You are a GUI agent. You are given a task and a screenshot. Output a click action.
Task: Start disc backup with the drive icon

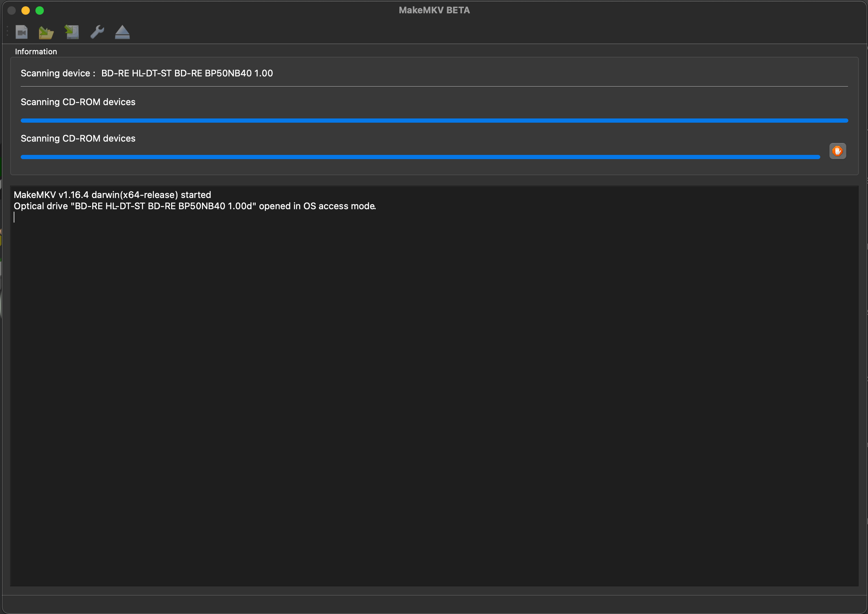(72, 32)
